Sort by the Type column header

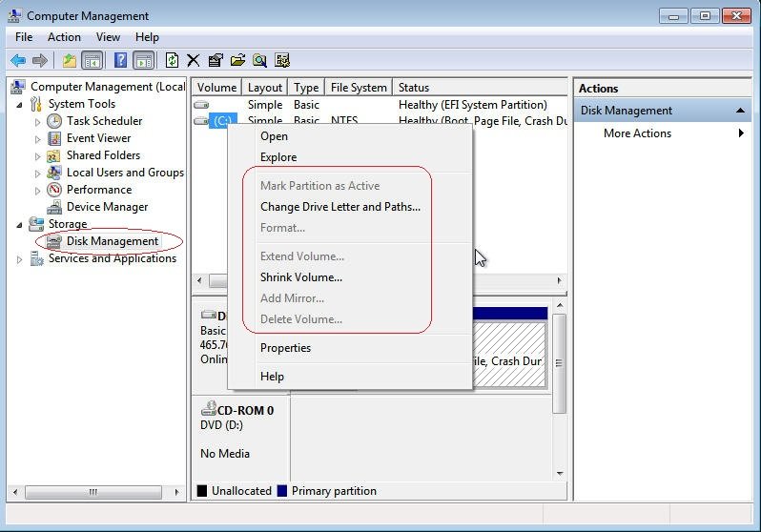[x=306, y=88]
